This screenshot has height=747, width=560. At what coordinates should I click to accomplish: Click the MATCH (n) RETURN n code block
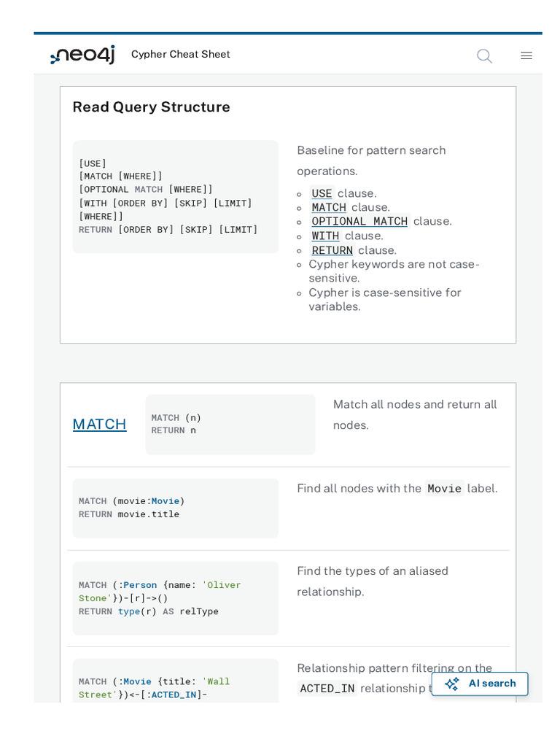[230, 425]
